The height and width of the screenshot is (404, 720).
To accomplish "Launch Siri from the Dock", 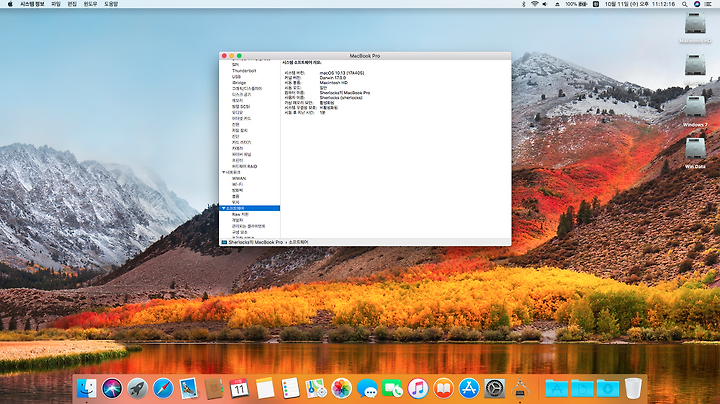I will click(x=112, y=389).
